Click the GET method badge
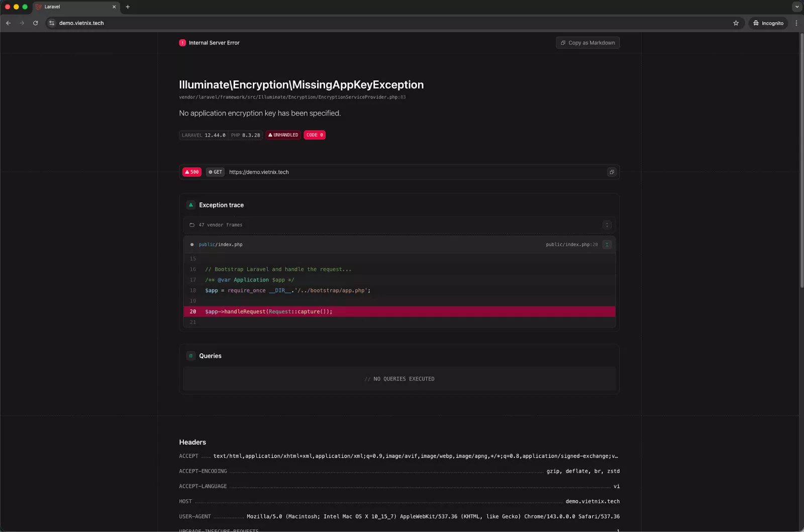The image size is (804, 532). 215,172
